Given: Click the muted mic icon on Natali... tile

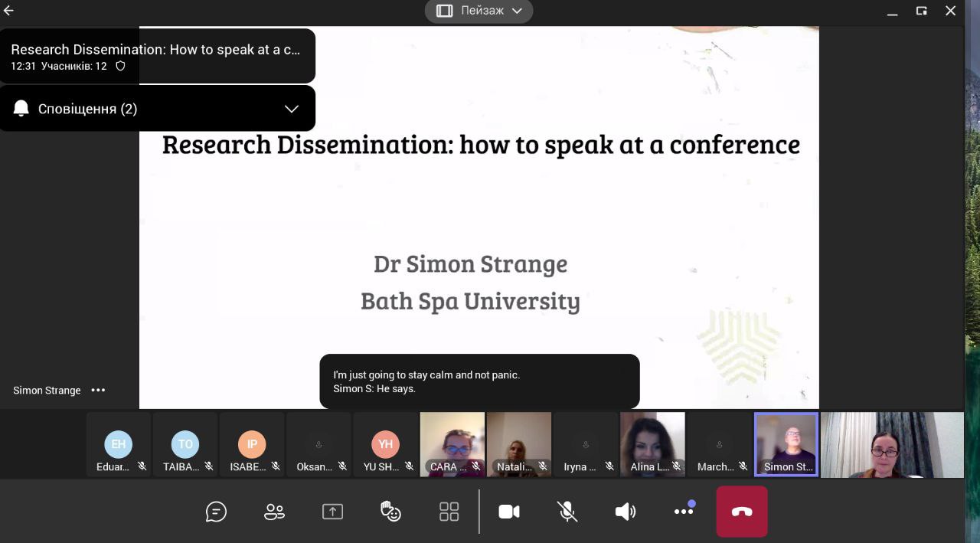Looking at the screenshot, I should tap(543, 466).
